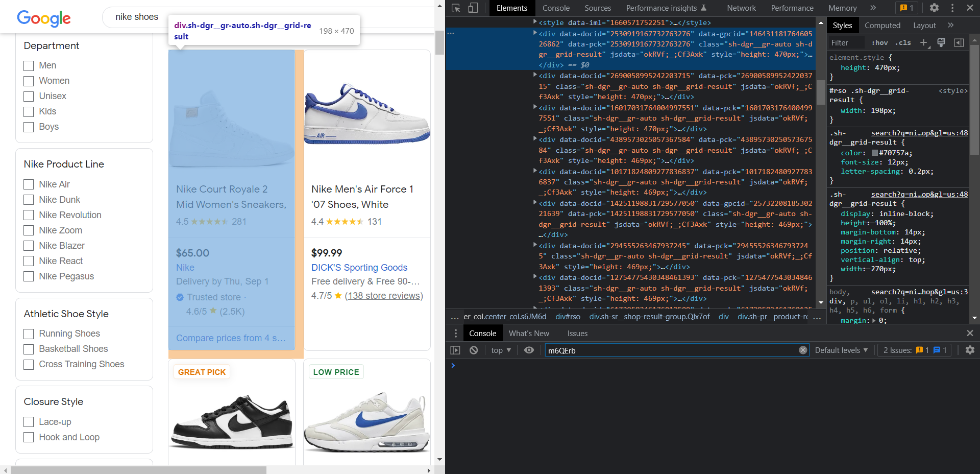Toggle the computed styles sidebar icon
Image resolution: width=980 pixels, height=474 pixels.
coord(959,42)
